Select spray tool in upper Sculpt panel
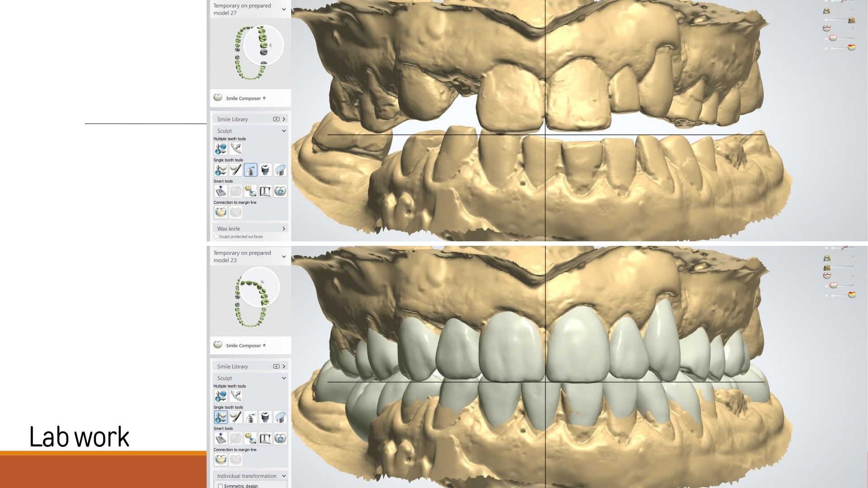Viewport: 868px width, 488px height. tap(250, 170)
